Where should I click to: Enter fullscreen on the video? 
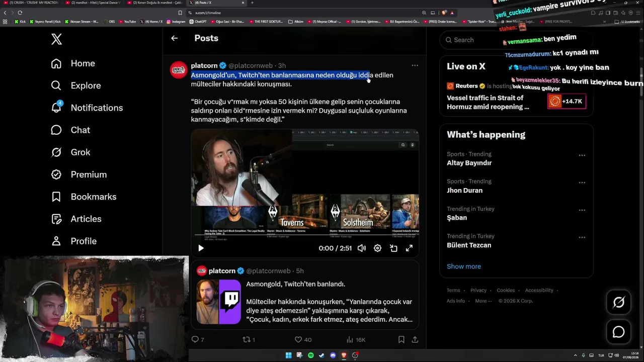click(409, 248)
